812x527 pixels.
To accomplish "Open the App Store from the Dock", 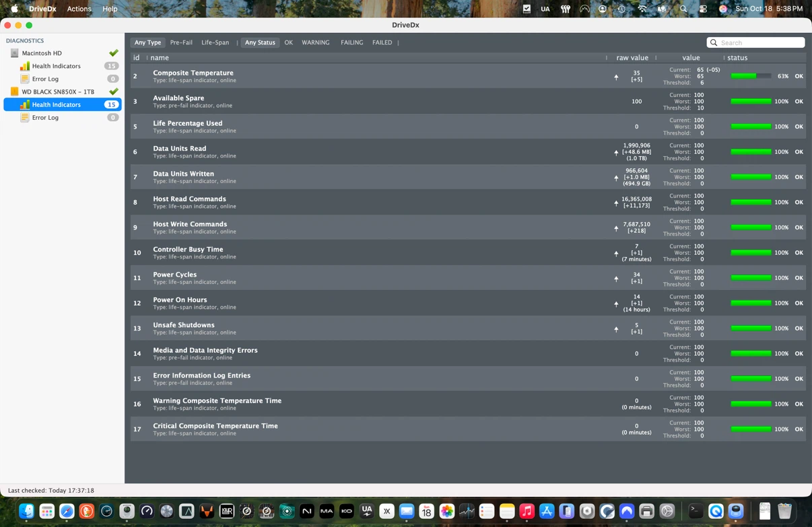I will point(547,512).
